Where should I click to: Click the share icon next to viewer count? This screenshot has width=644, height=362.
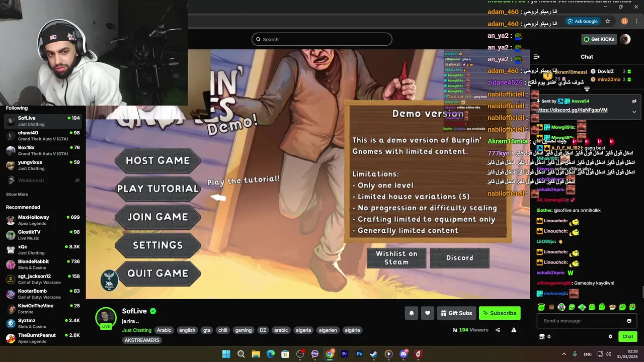click(498, 330)
